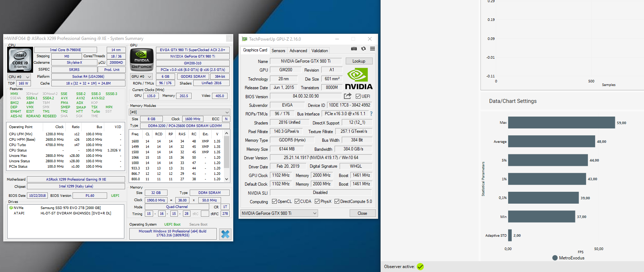Click the Data/Chart Settings heading

(513, 101)
